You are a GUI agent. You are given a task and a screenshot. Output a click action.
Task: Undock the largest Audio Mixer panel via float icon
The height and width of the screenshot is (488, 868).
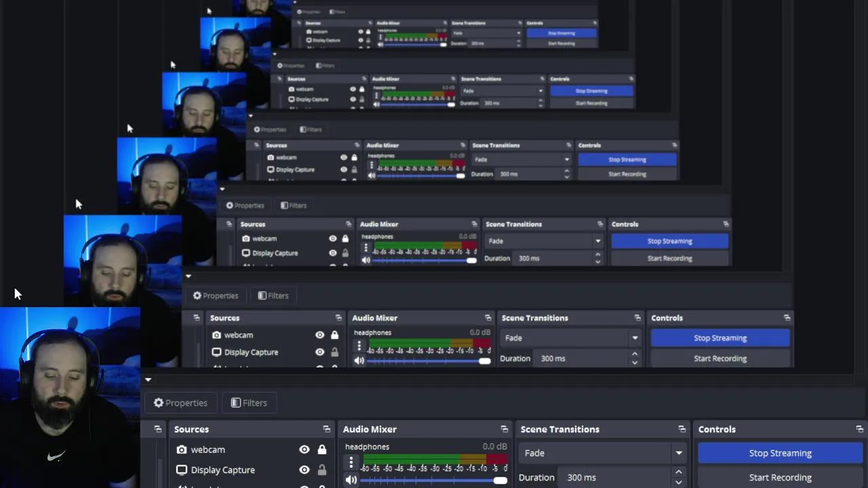pyautogui.click(x=505, y=429)
